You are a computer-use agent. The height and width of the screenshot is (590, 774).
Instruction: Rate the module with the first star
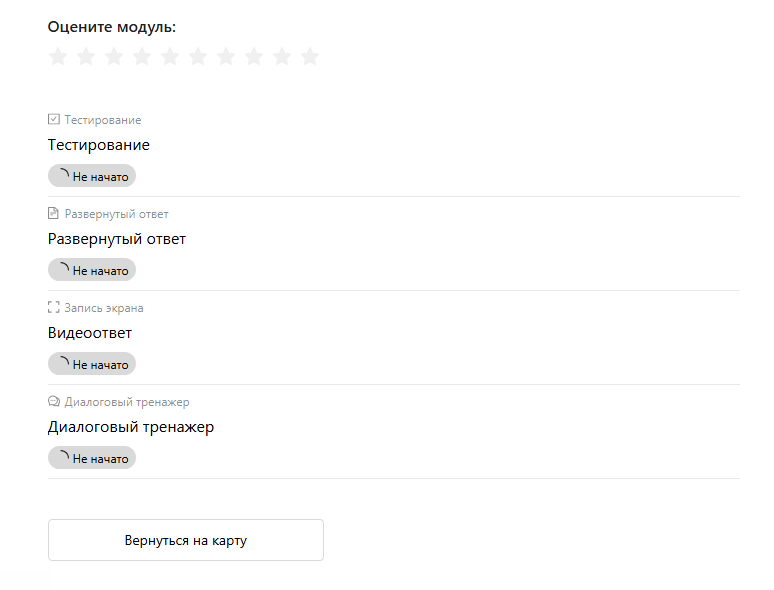pyautogui.click(x=58, y=56)
